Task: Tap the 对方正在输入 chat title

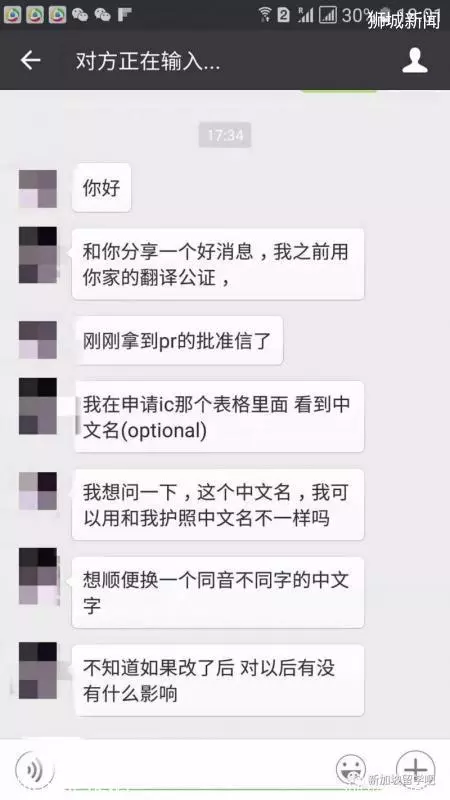Action: pyautogui.click(x=148, y=61)
